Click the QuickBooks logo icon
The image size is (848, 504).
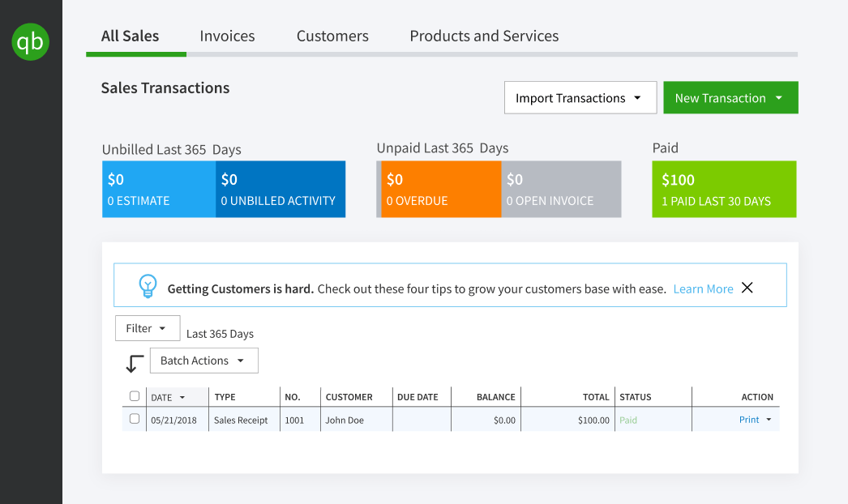(31, 41)
